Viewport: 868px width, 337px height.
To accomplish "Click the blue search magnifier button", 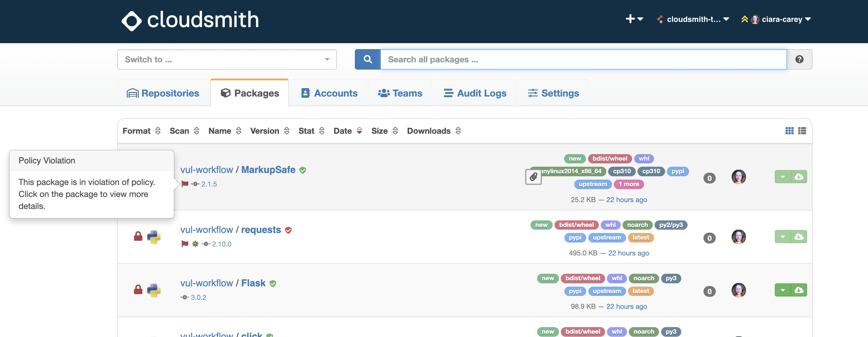I will tap(368, 59).
